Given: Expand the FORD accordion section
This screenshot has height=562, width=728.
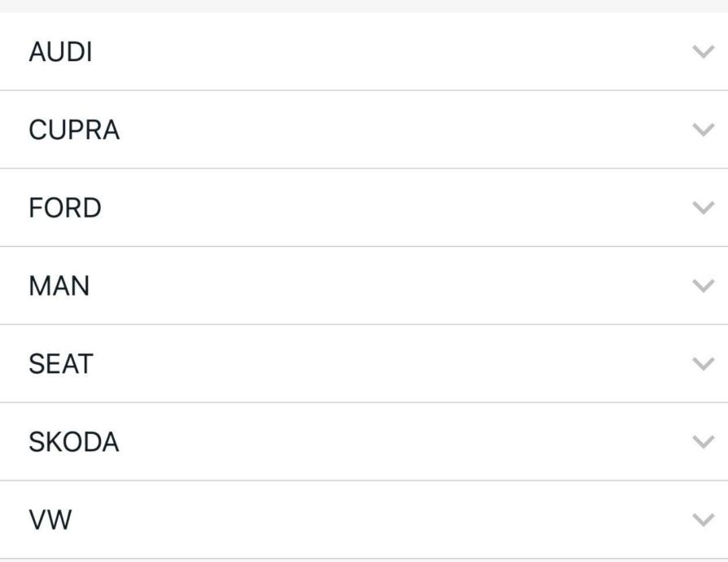Looking at the screenshot, I should [x=364, y=208].
